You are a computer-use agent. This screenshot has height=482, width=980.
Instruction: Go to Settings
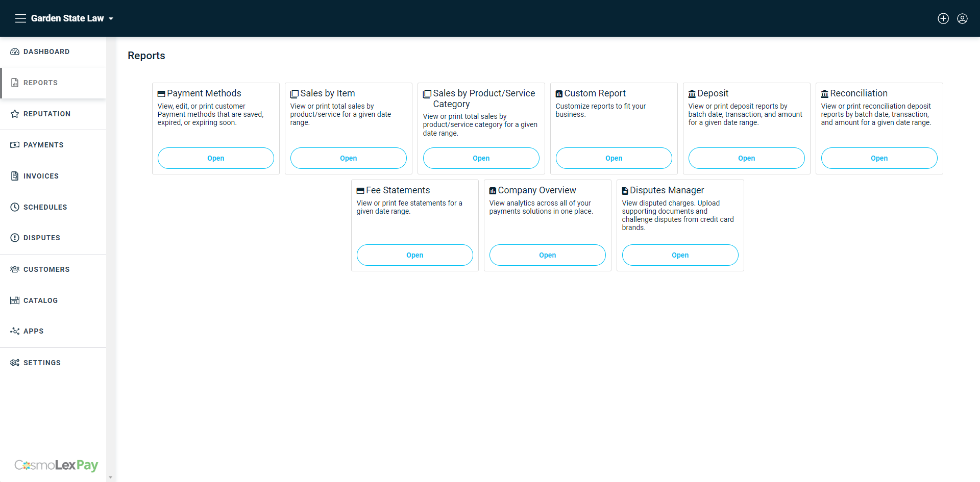[53, 363]
